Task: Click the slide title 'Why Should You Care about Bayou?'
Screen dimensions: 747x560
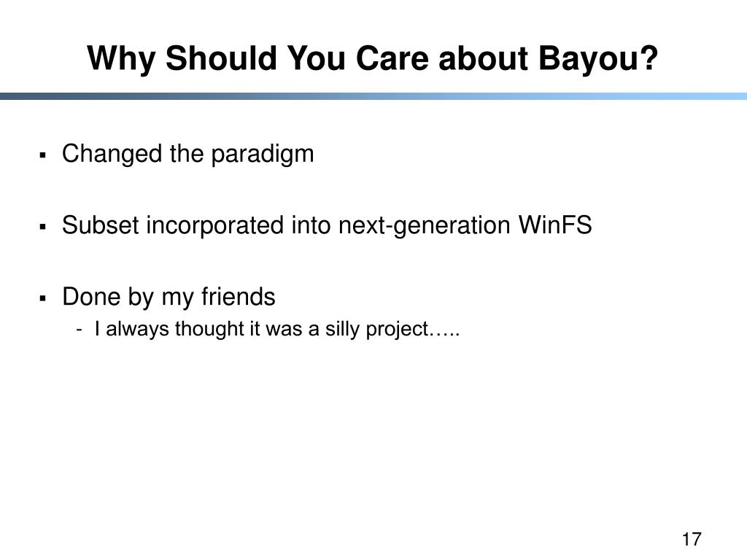Action: (x=373, y=59)
